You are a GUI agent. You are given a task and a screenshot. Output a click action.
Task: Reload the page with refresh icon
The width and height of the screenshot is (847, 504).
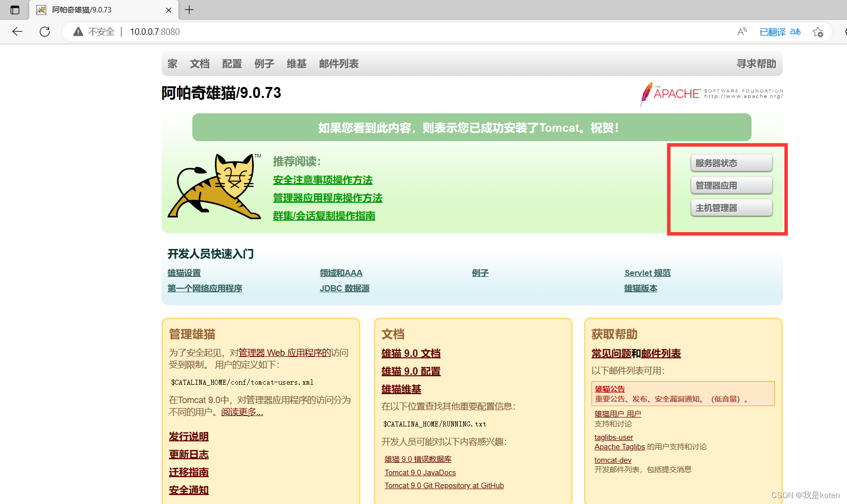click(x=45, y=32)
